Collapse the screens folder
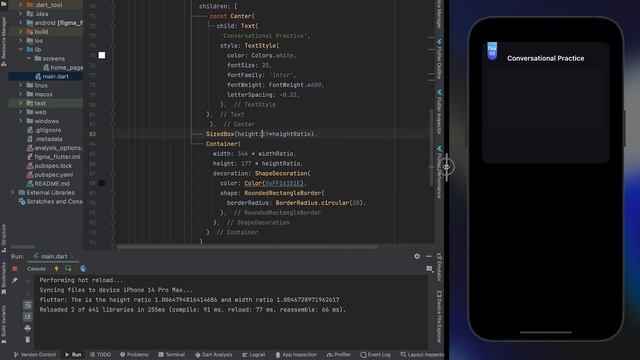The image size is (640, 360). click(x=29, y=58)
